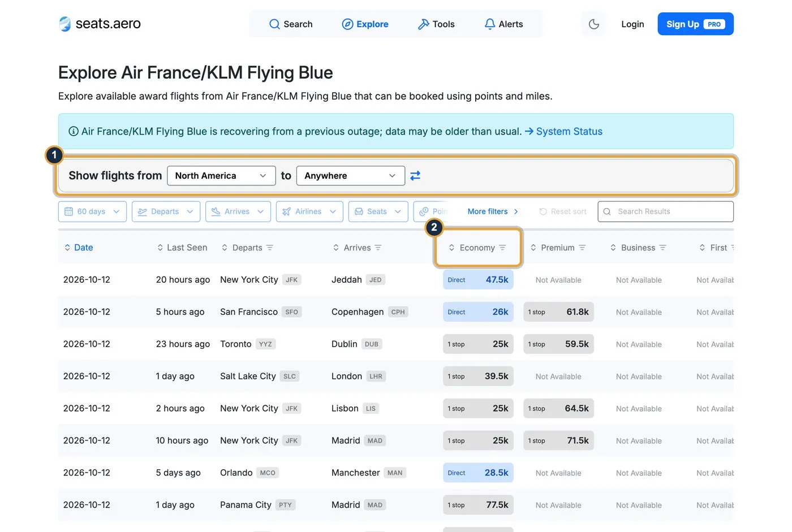Select the 61.8k premium fare to Copenhagen
792x532 pixels.
click(558, 312)
